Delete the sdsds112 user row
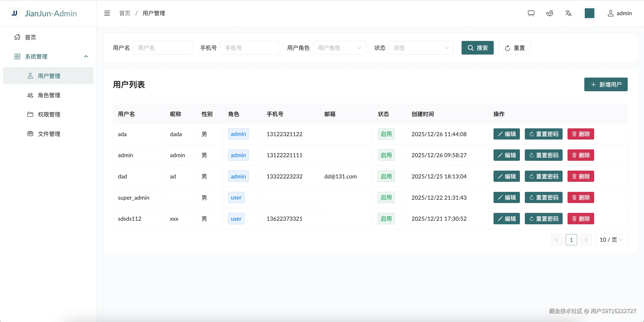The width and height of the screenshot is (644, 322). (580, 219)
